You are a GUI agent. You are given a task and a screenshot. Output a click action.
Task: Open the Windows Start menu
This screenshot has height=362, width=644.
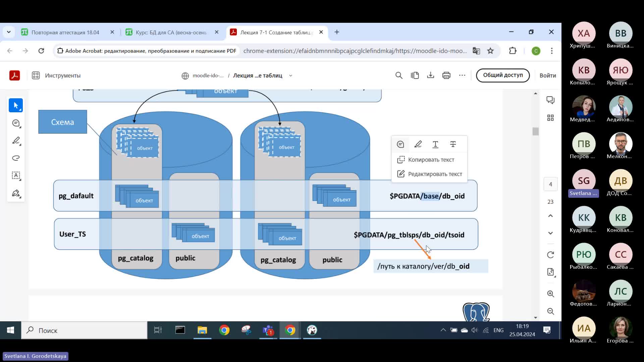[x=10, y=330]
